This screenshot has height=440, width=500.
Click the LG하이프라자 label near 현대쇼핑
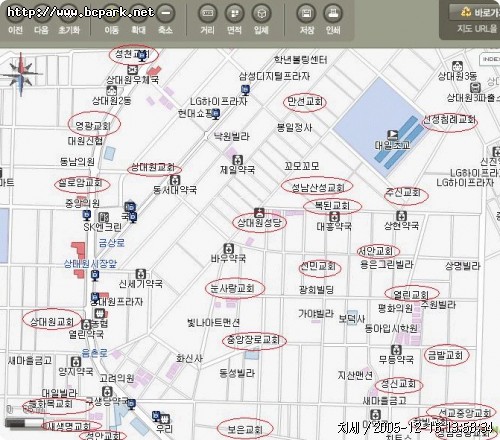219,101
